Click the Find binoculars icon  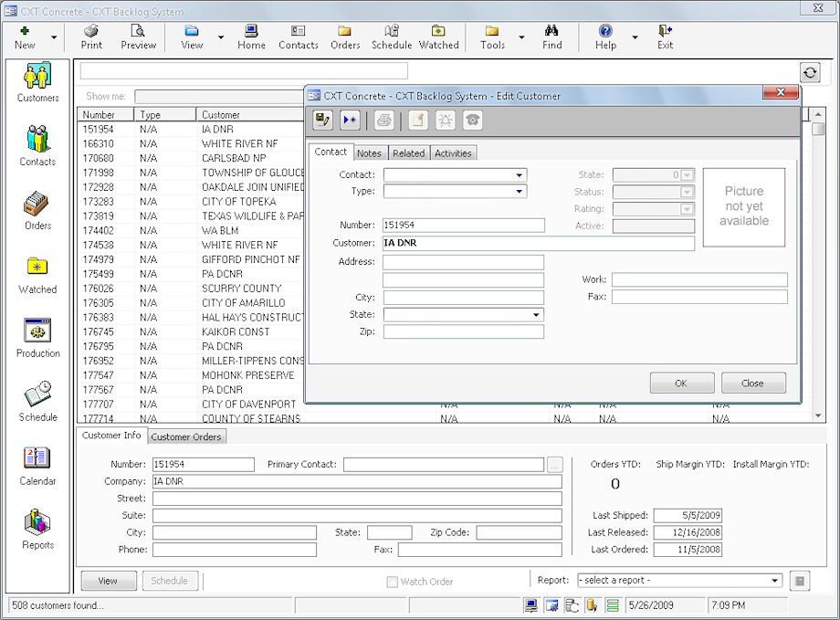coord(551,30)
